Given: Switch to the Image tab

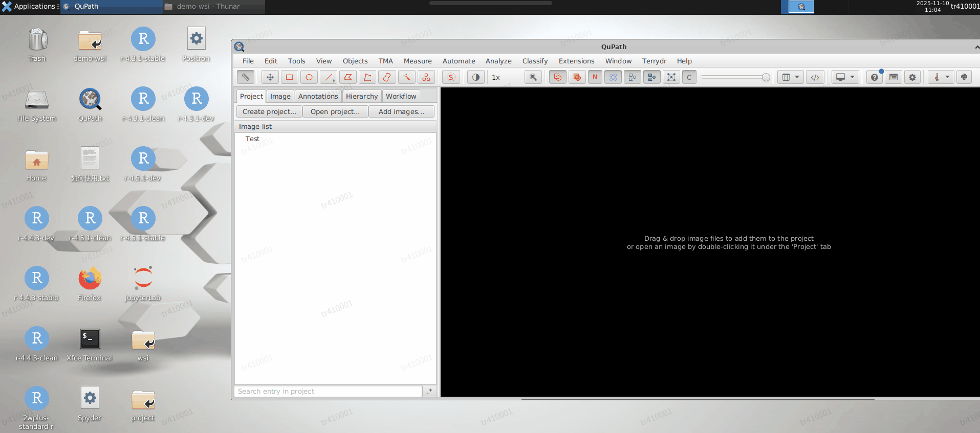Looking at the screenshot, I should tap(280, 96).
